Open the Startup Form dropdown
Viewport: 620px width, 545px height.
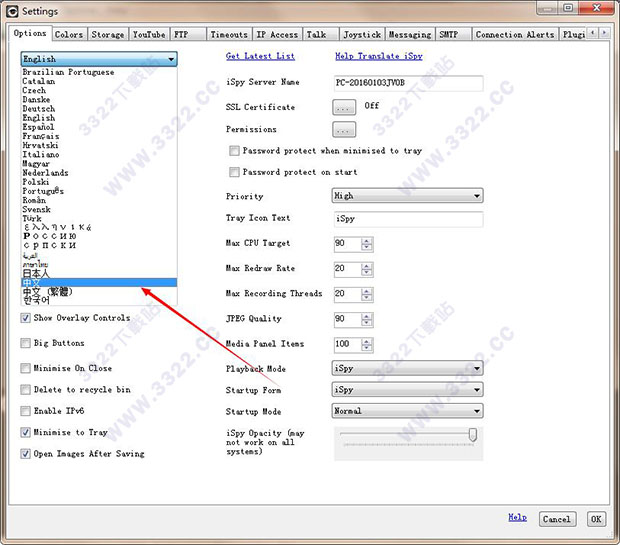click(407, 390)
